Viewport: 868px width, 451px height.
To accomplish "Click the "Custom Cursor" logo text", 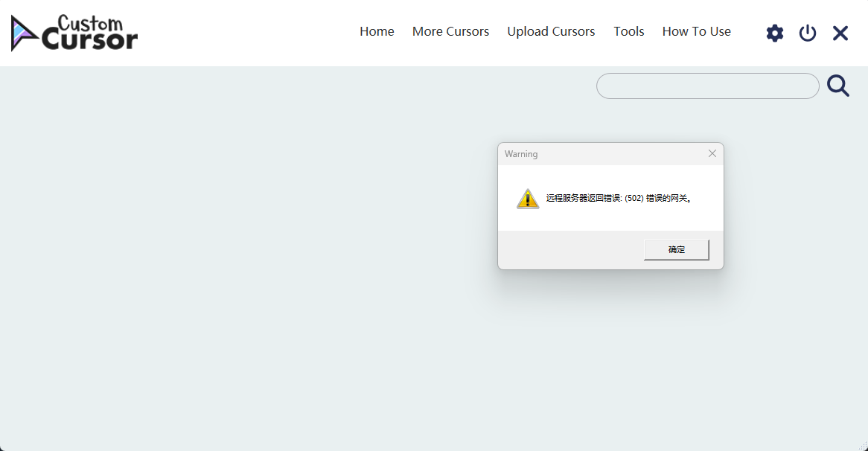I will pos(89,33).
